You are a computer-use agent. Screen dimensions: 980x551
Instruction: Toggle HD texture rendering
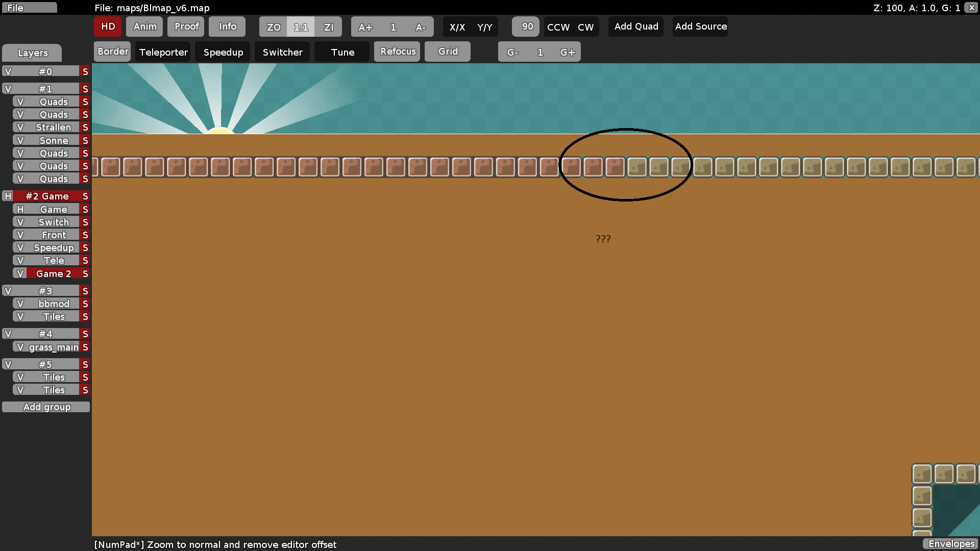(x=107, y=27)
